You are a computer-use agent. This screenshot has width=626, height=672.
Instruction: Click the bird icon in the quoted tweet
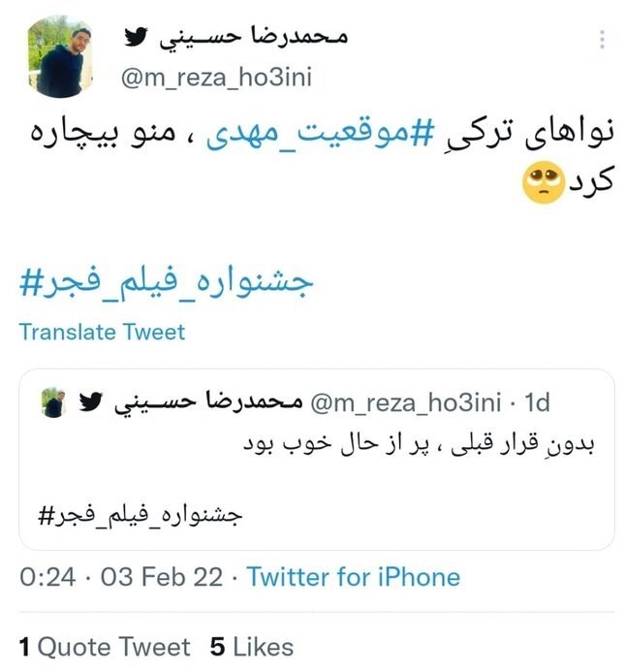(x=91, y=401)
